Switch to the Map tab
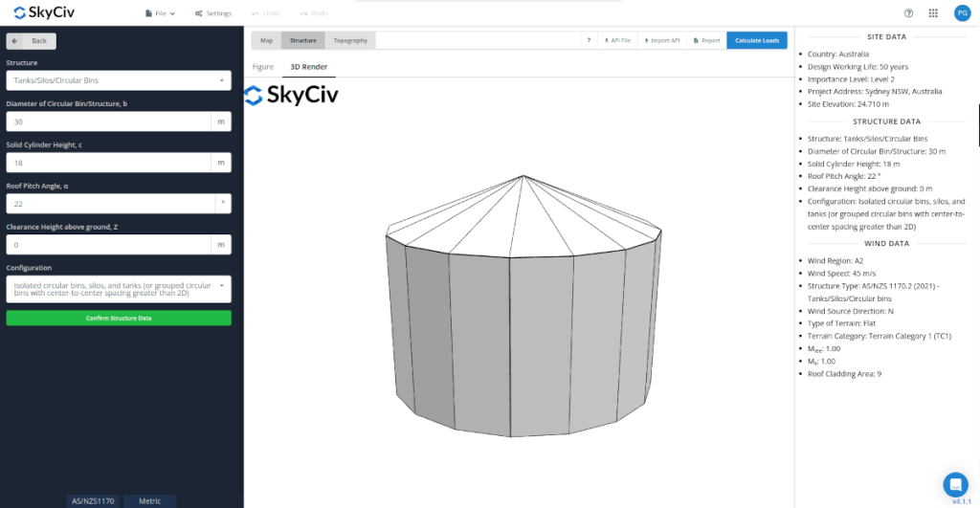 pyautogui.click(x=266, y=40)
